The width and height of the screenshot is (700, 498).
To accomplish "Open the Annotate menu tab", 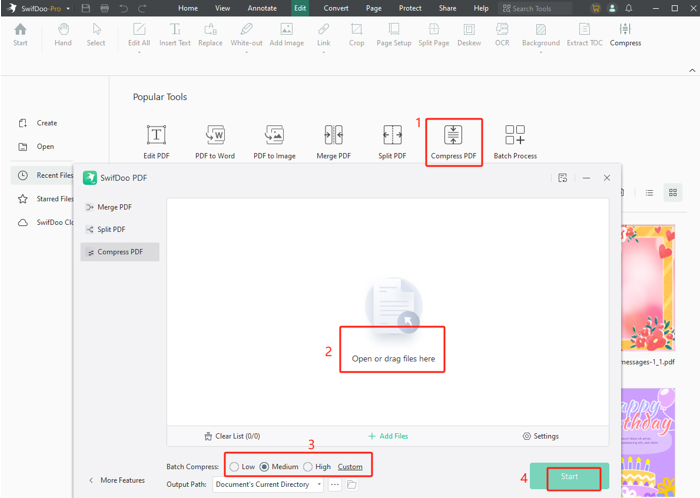I will coord(262,8).
